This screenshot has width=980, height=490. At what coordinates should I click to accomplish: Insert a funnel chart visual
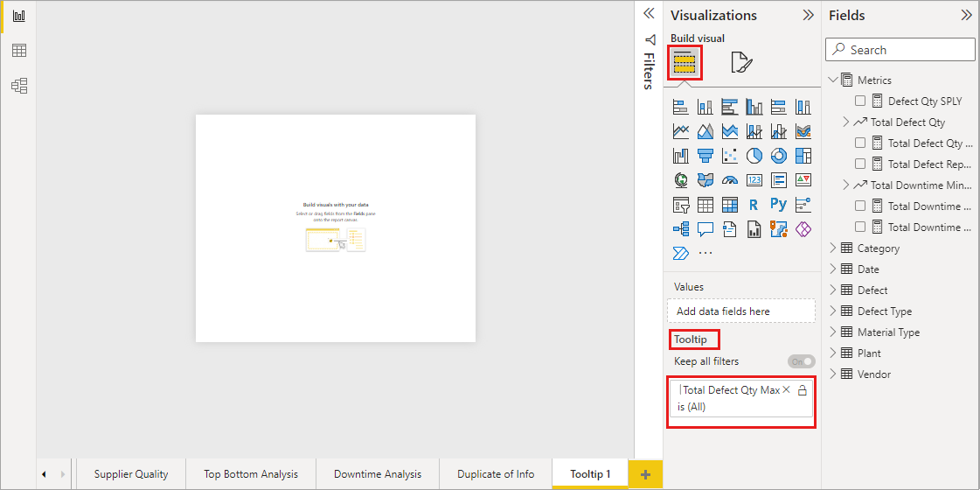(705, 155)
